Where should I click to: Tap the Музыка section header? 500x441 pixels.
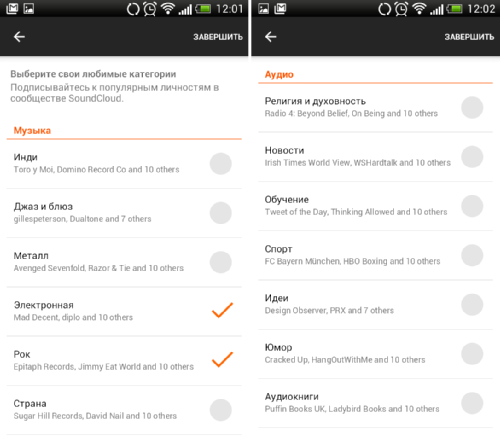pos(32,130)
